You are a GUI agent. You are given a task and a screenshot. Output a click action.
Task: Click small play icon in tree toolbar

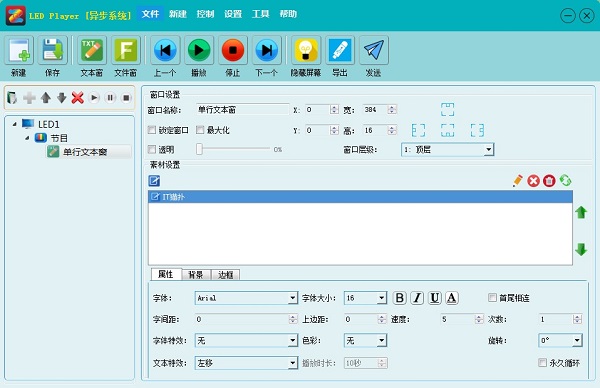pyautogui.click(x=94, y=98)
